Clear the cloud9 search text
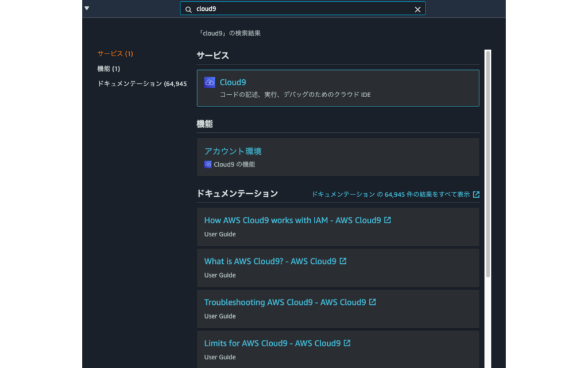Screen dimensions: 588x368 [417, 10]
